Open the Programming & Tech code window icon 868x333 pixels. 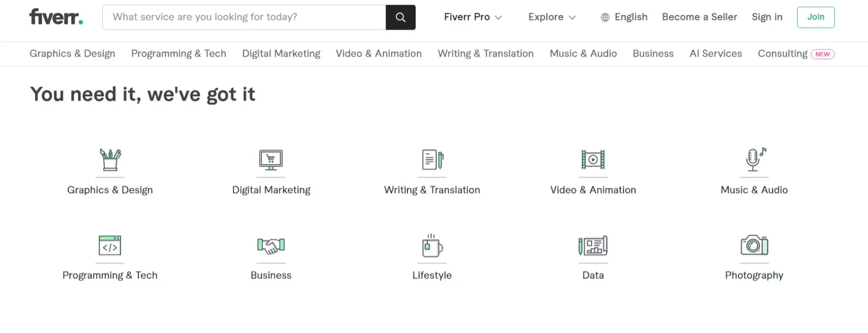click(110, 245)
